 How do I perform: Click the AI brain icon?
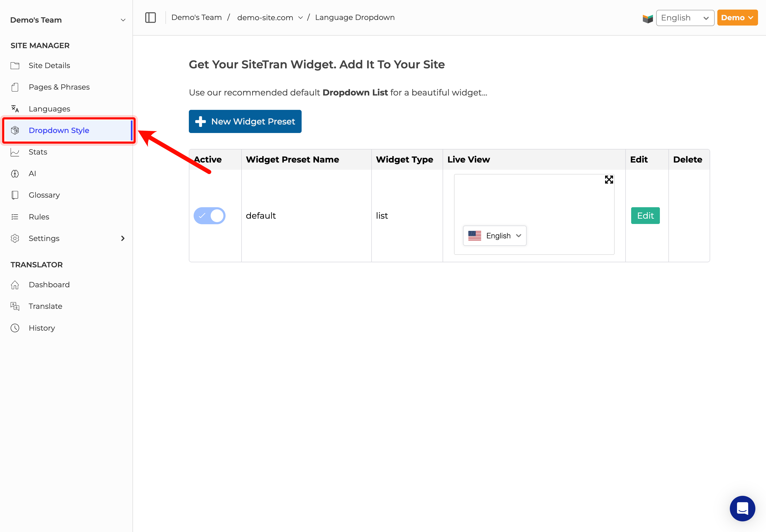pos(15,173)
